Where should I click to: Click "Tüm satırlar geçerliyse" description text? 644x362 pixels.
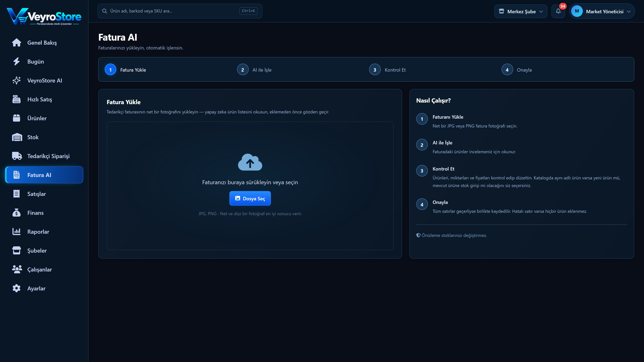coord(510,211)
